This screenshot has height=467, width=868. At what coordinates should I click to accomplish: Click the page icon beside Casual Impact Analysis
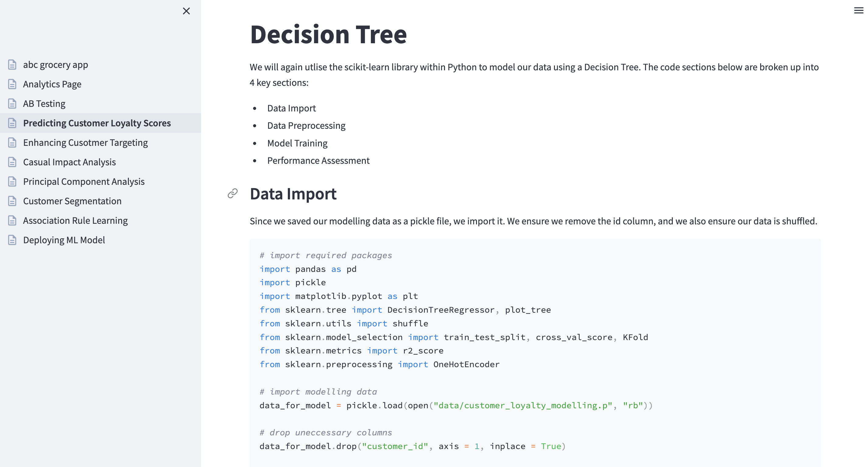(12, 162)
